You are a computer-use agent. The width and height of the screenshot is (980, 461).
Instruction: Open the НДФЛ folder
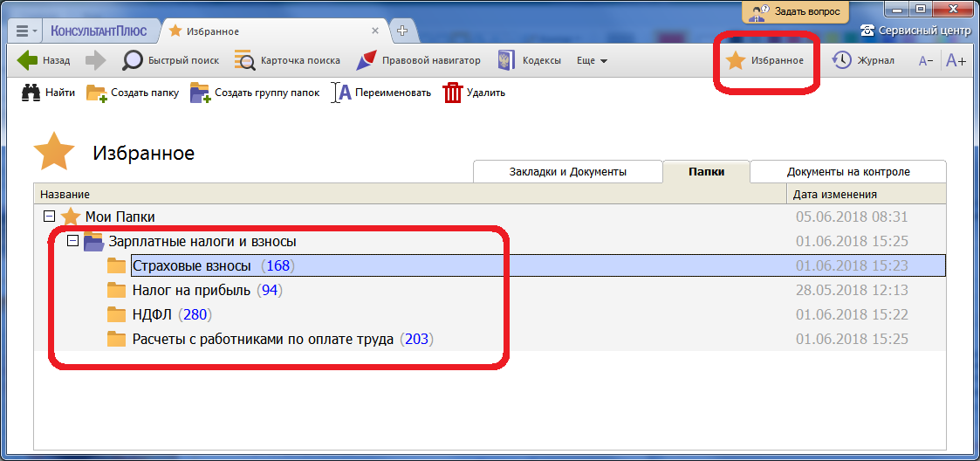[x=153, y=314]
